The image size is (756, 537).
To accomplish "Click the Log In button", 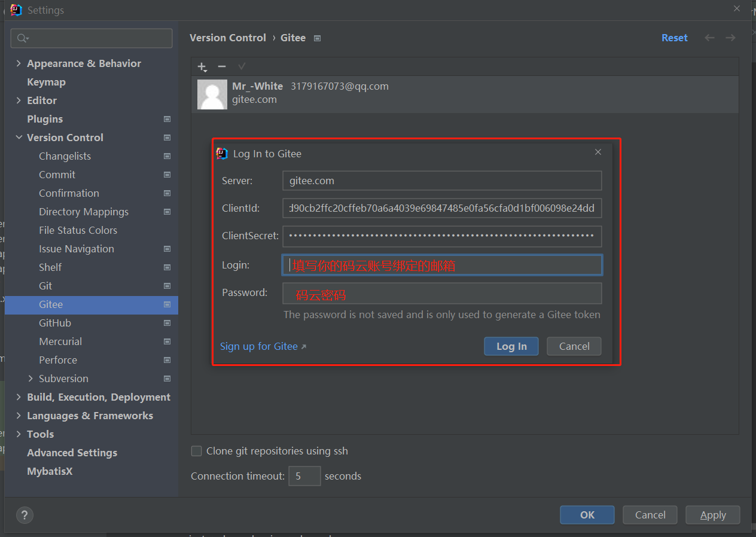I will point(511,346).
